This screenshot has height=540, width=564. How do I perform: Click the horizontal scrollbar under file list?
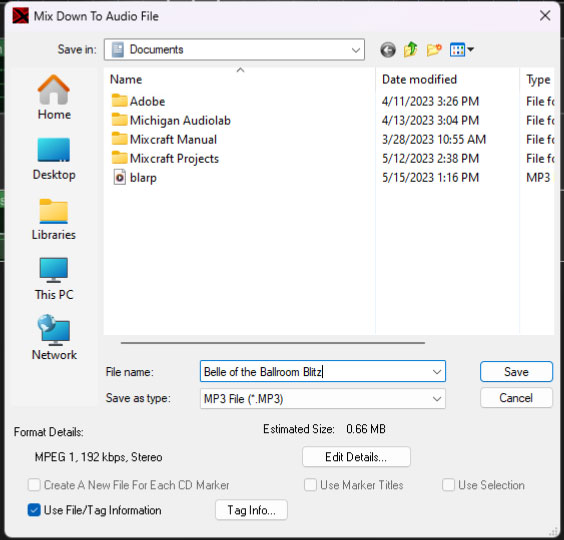(x=273, y=343)
